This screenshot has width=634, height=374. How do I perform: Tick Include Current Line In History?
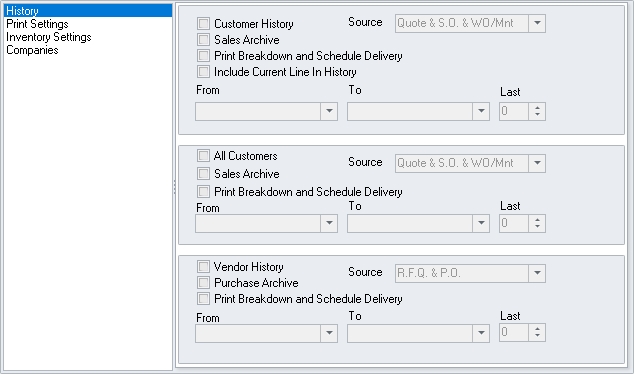point(203,72)
